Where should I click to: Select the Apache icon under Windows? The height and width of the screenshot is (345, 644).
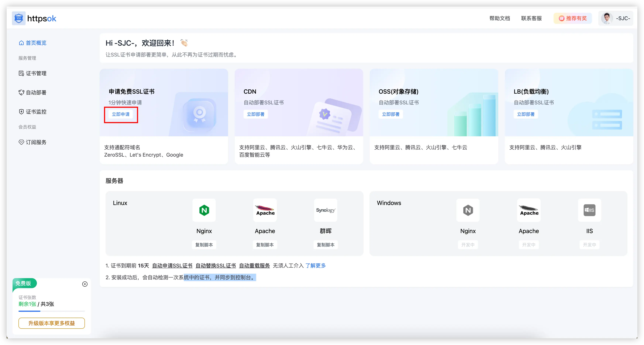[x=528, y=210]
